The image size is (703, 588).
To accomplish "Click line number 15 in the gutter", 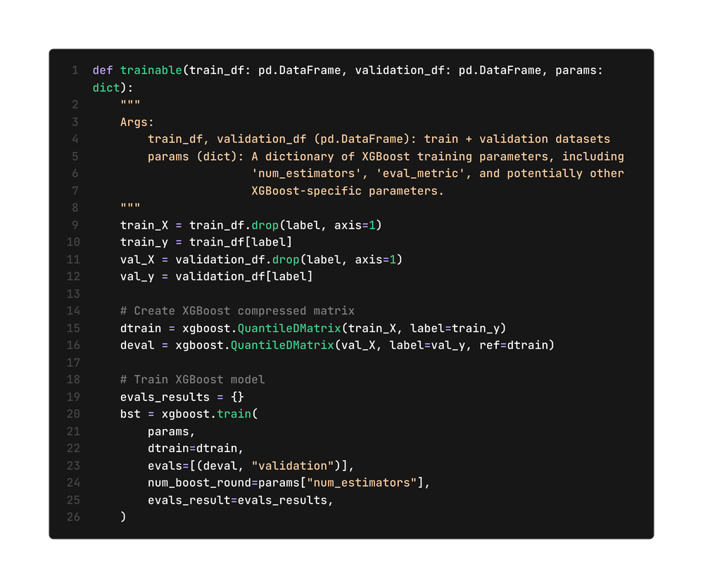I will [x=73, y=328].
